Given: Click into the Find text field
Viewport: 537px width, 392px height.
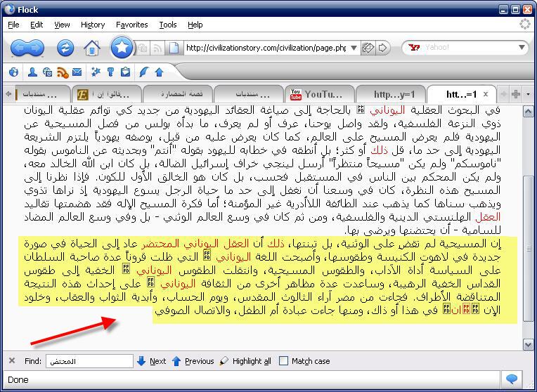Looking at the screenshot, I should (89, 361).
